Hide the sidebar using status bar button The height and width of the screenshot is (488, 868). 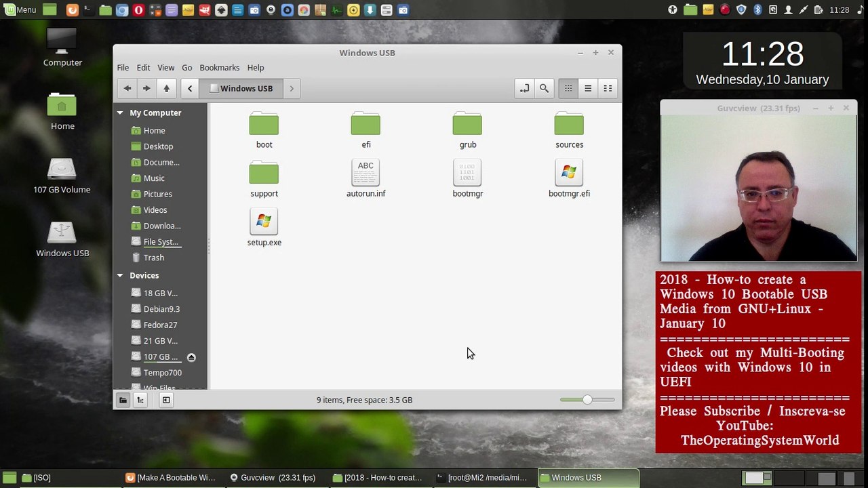(166, 400)
